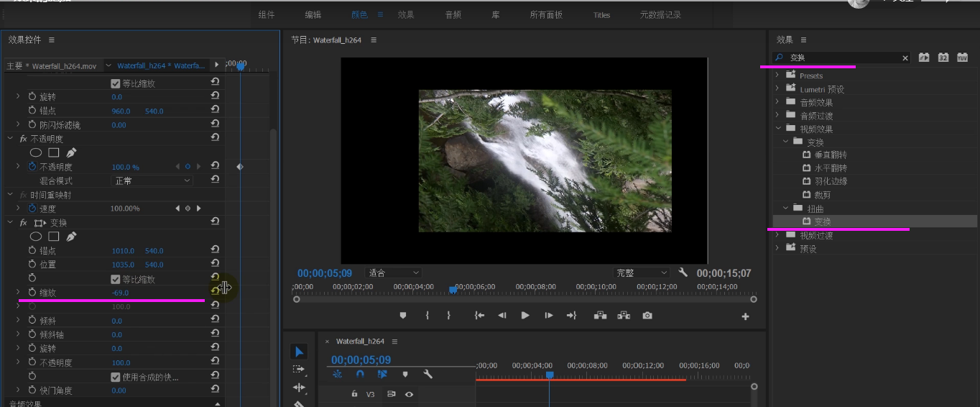
Task: Click the Selection arrow tool in timeline toolbox
Action: [x=299, y=352]
